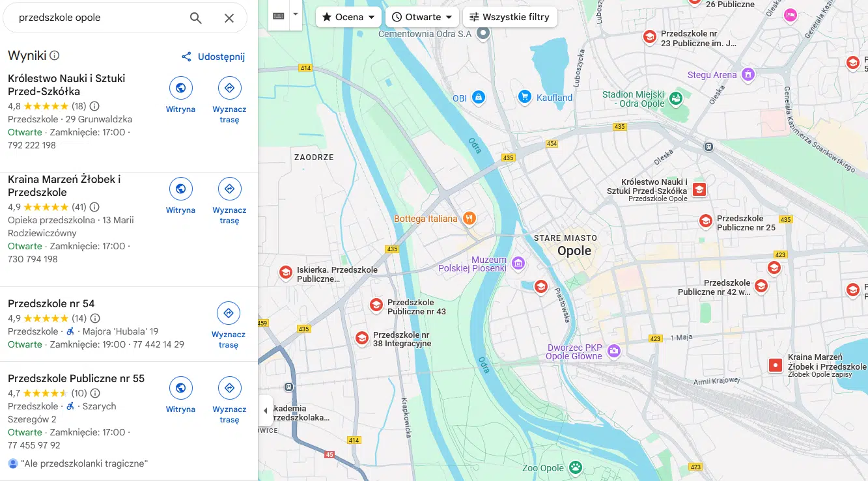Click the Bottega Italiana restaurant pin
The height and width of the screenshot is (481, 868).
tap(469, 218)
